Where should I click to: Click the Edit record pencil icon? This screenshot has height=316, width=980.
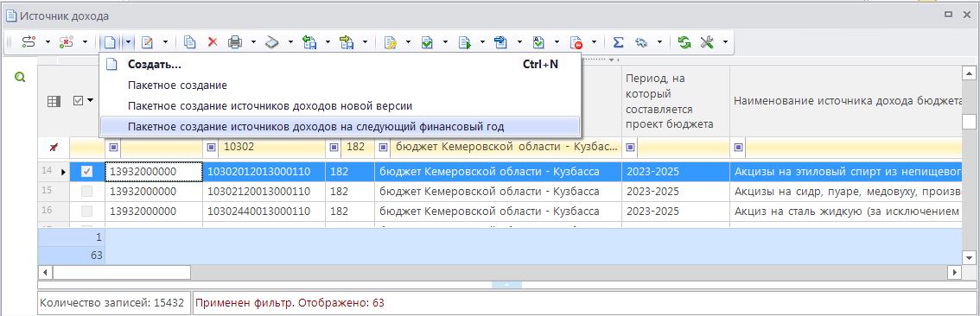tap(148, 42)
